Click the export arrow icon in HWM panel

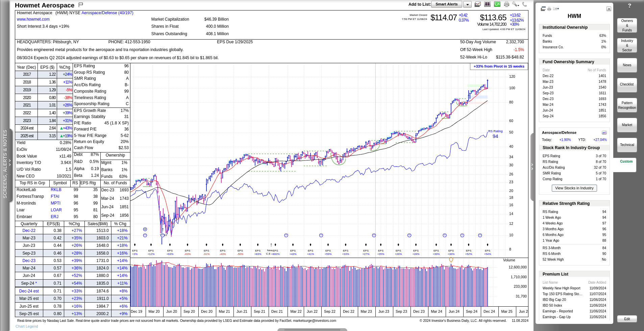[556, 9]
